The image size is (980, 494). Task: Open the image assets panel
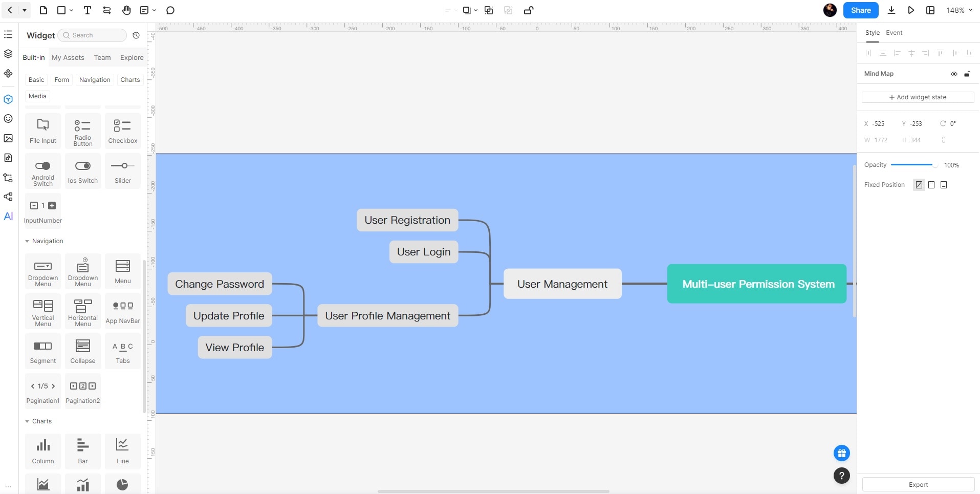pos(8,138)
